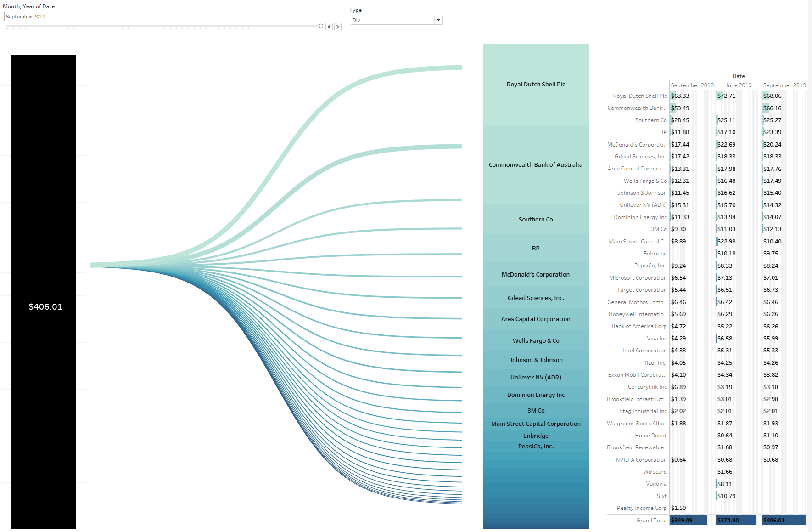Click the $406.01 grand total table cell
This screenshot has height=532, width=812.
(x=784, y=521)
